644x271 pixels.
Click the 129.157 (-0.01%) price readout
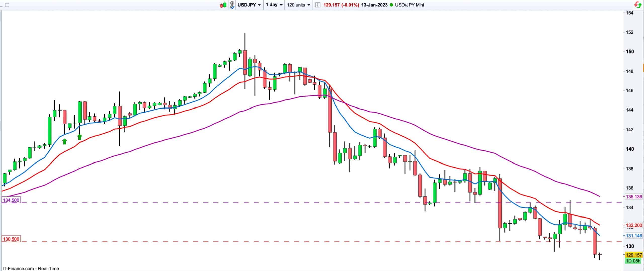click(341, 5)
